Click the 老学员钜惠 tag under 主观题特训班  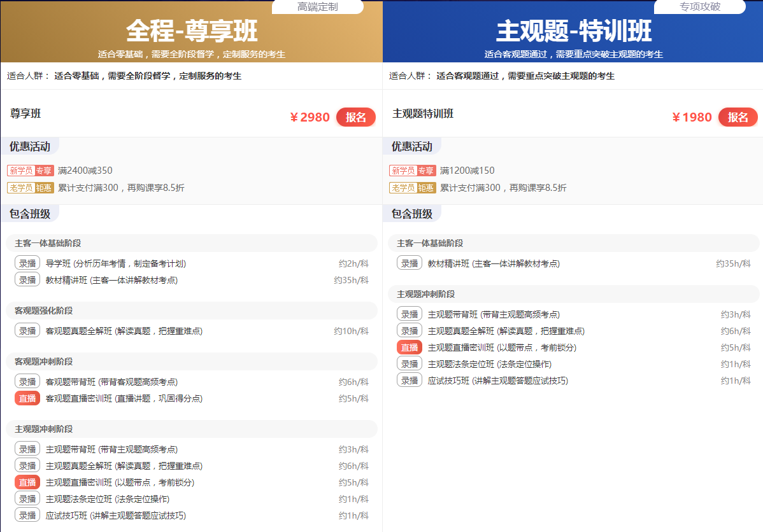point(412,188)
